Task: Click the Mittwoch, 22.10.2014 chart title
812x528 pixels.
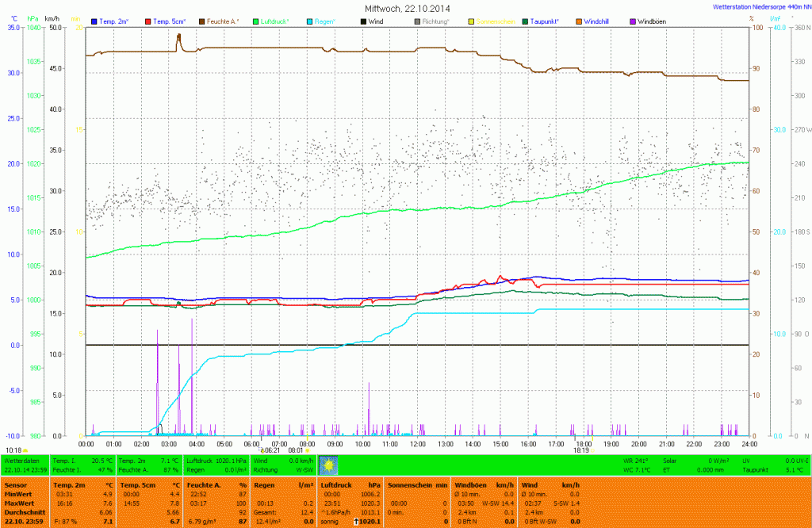Action: click(x=407, y=8)
